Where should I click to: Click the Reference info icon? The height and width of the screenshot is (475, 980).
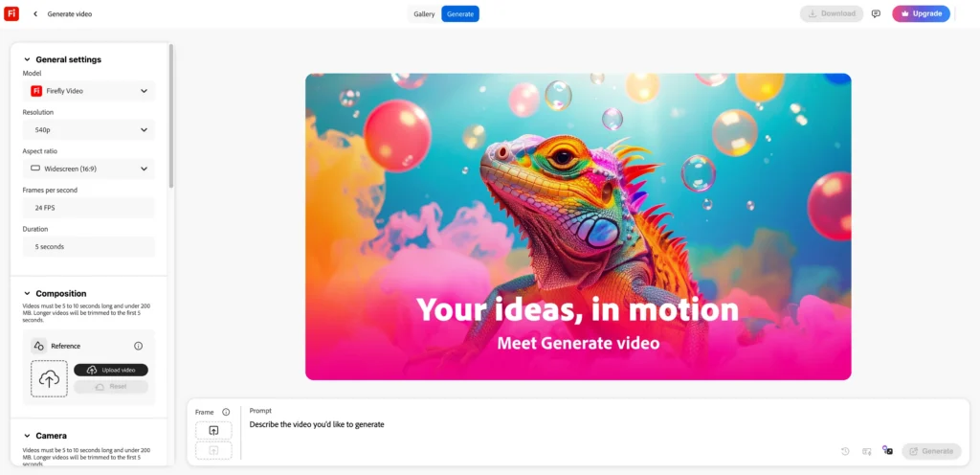click(x=138, y=346)
